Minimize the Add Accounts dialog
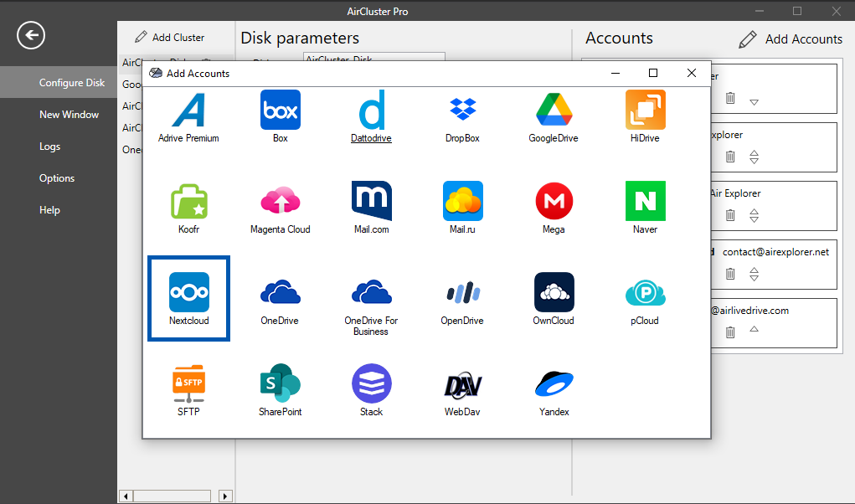 (615, 73)
